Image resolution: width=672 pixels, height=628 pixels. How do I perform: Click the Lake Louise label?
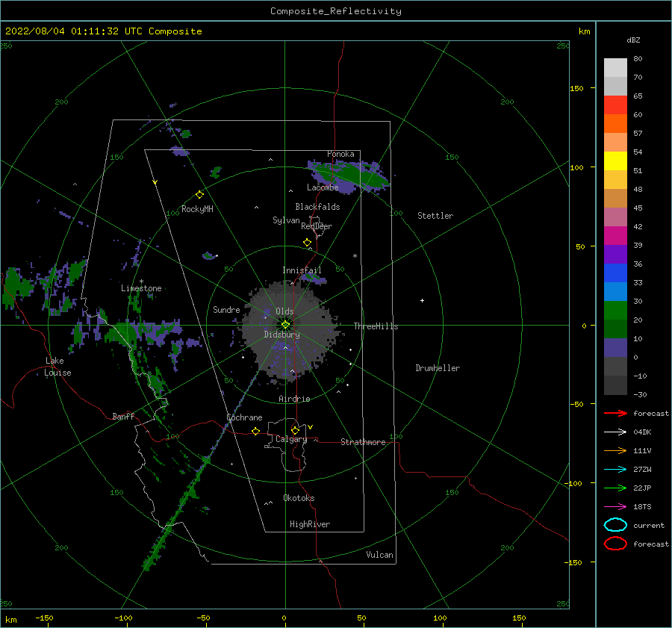click(57, 367)
